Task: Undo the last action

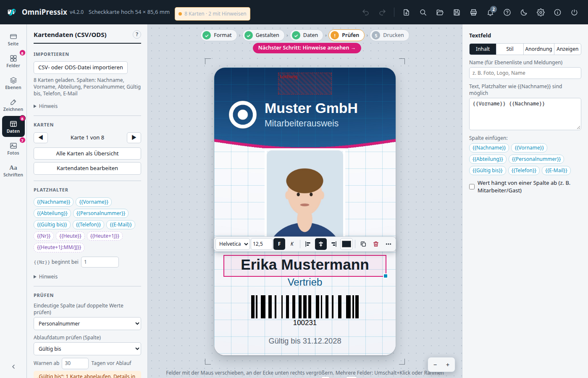Action: tap(365, 13)
